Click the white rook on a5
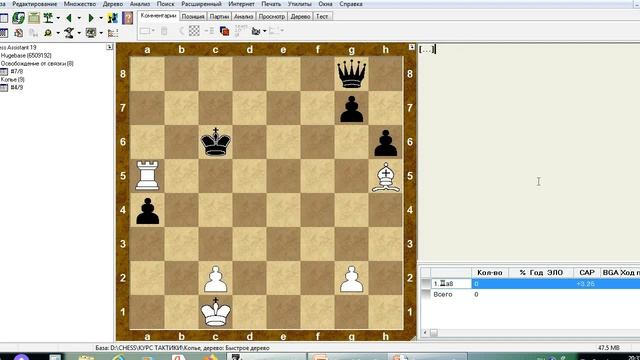Screen dimensions: 640x360 coord(147,176)
